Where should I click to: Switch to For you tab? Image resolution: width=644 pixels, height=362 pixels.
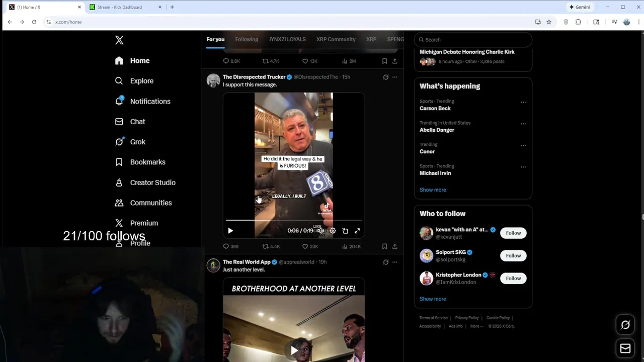(x=215, y=39)
